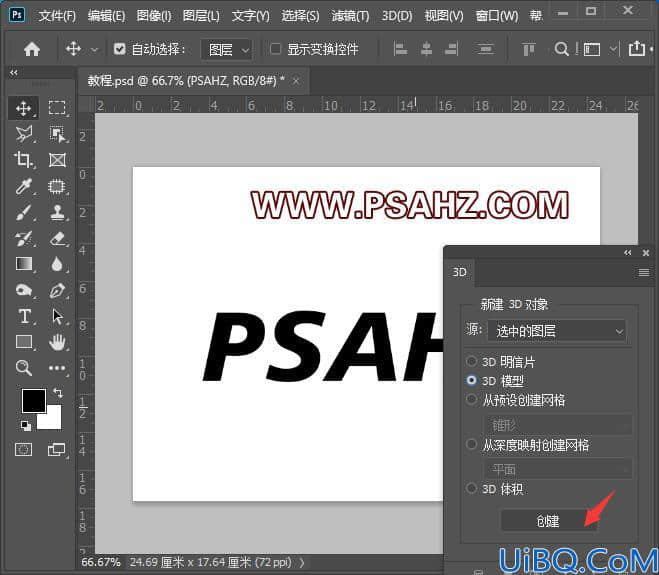This screenshot has width=659, height=575.
Task: Pick the Path Selection arrow tool
Action: tap(57, 317)
